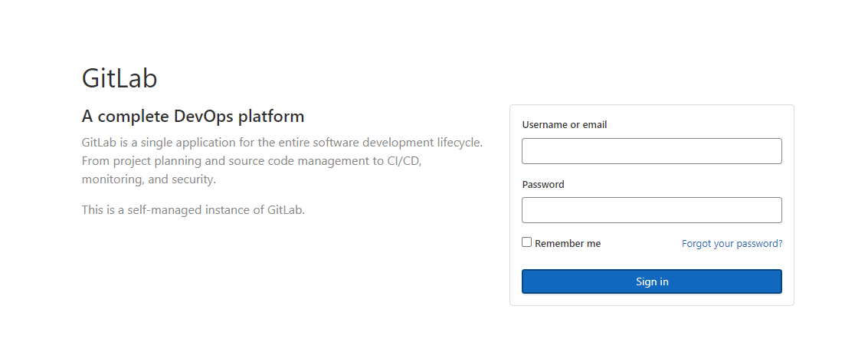868x352 pixels.
Task: Click the word email in the Username label
Action: [594, 125]
